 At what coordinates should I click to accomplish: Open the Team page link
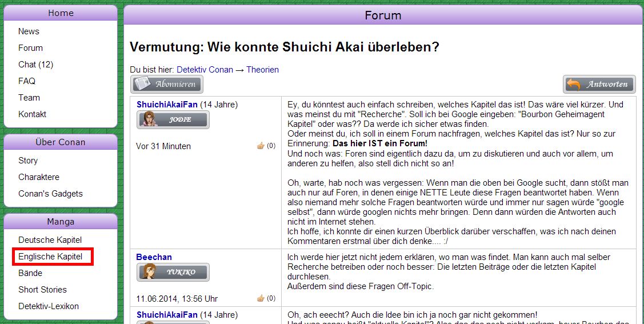(x=29, y=97)
